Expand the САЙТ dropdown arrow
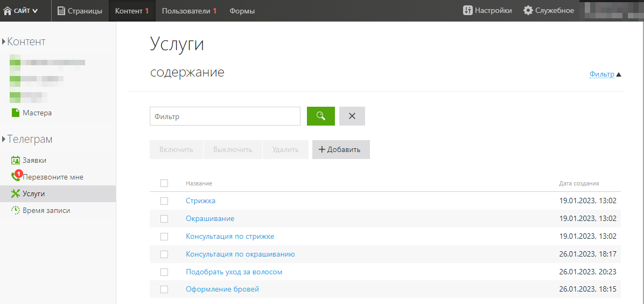The width and height of the screenshot is (644, 304). coord(35,11)
